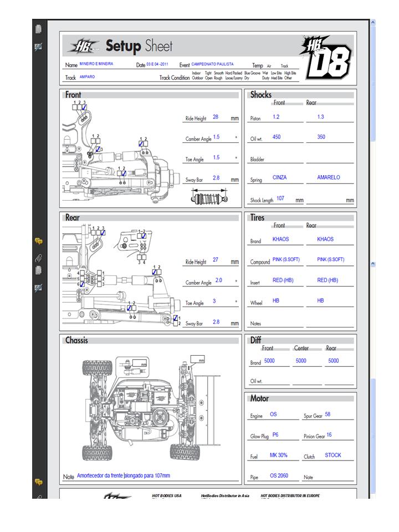The width and height of the screenshot is (399, 532).
Task: Edit Rear Oil wt. value 350
Action: 321,137
